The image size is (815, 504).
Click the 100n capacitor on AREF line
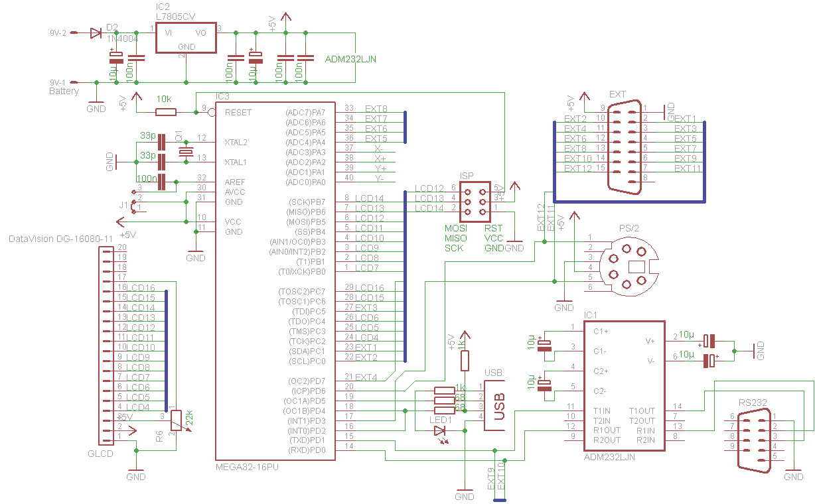click(x=161, y=182)
